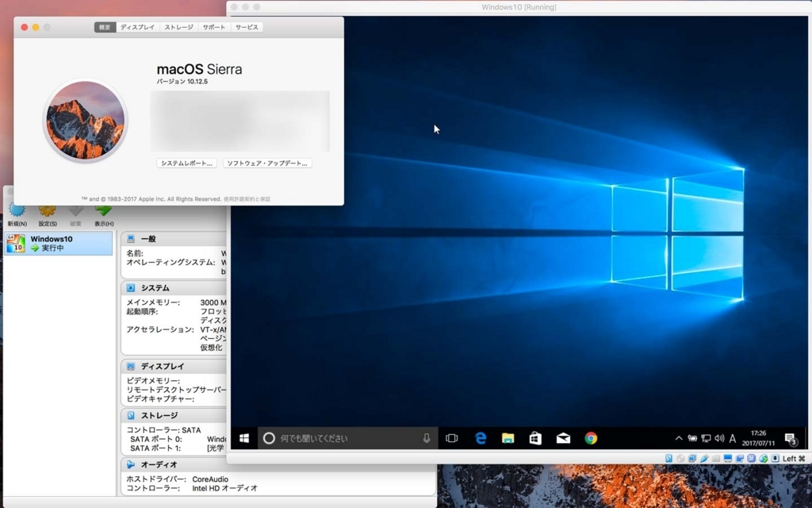Click the hard disk activity status icon

point(668,458)
